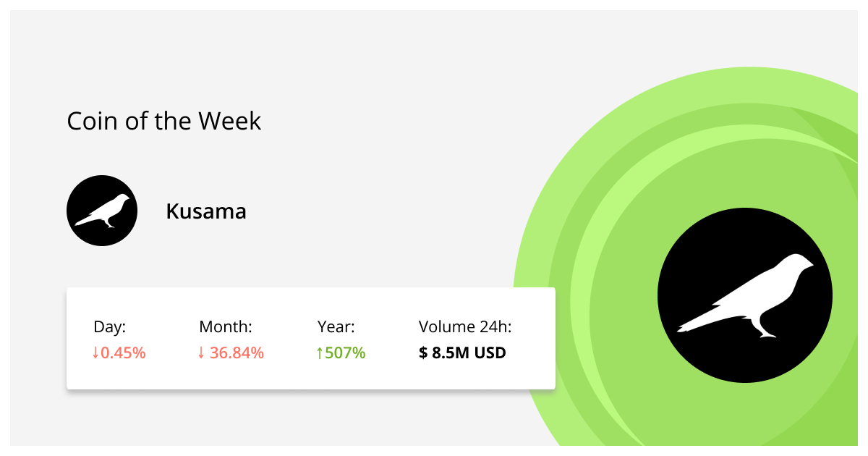Click the "Month:" label
The width and height of the screenshot is (868, 456).
tap(226, 326)
